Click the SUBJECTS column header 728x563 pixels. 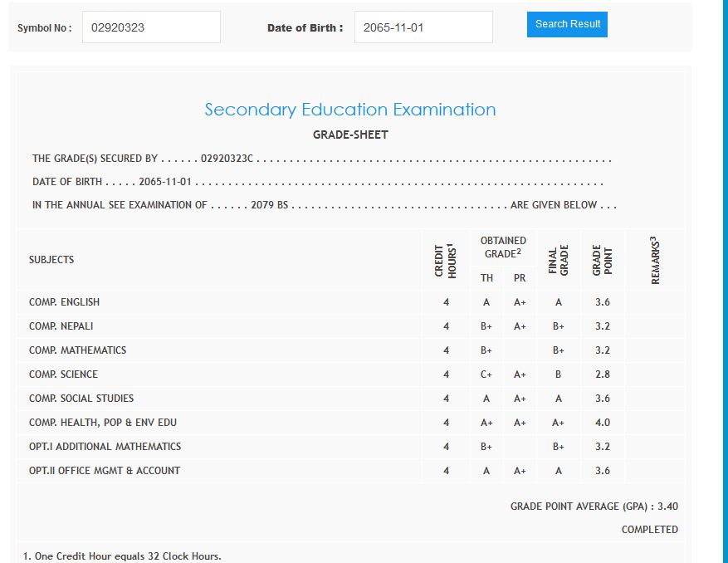coord(51,260)
